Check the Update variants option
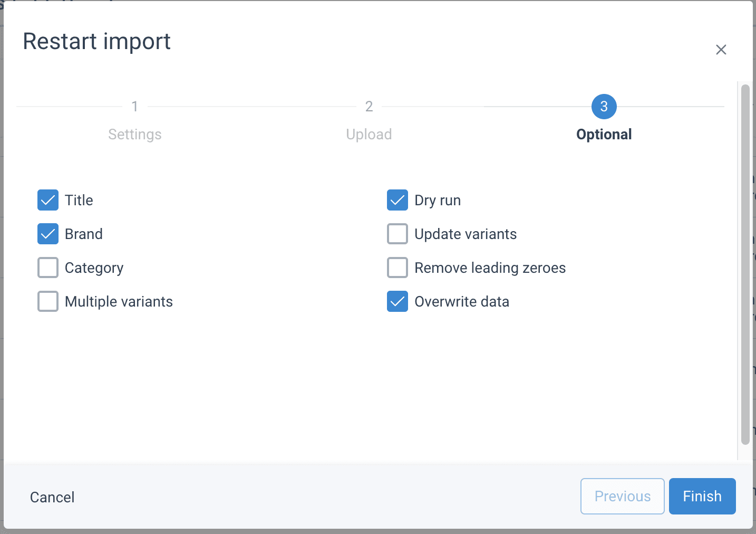This screenshot has height=534, width=756. [398, 234]
